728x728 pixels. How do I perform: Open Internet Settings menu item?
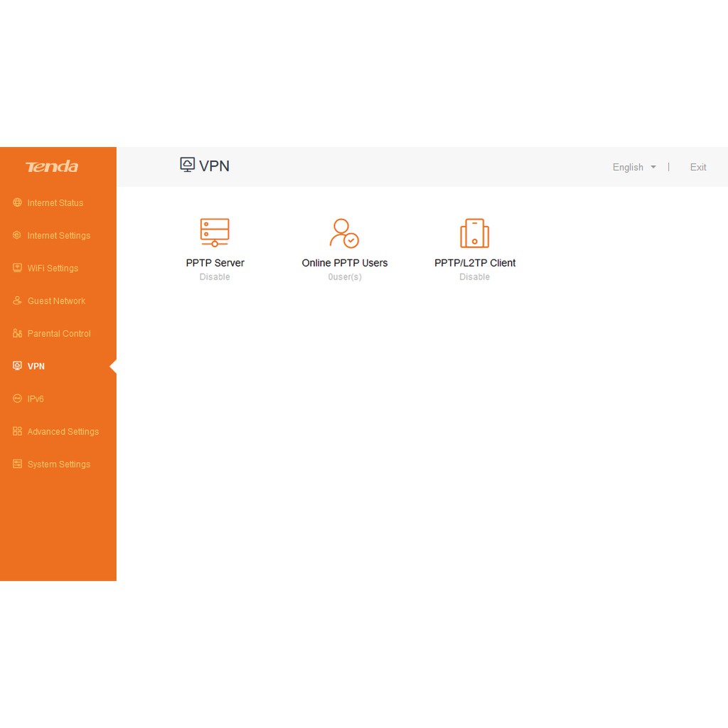(x=58, y=235)
